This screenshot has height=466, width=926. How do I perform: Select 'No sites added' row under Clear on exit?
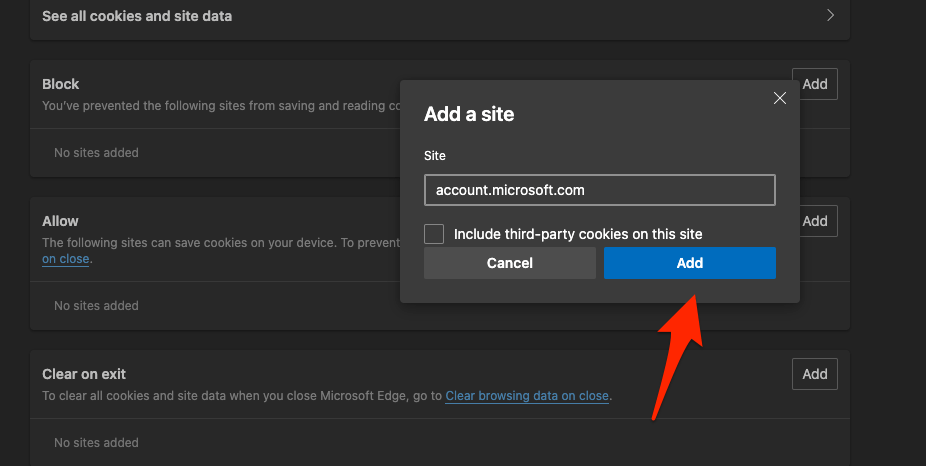click(x=96, y=443)
